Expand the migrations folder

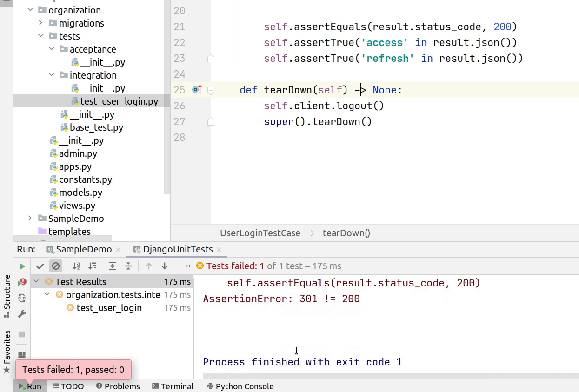pyautogui.click(x=41, y=23)
